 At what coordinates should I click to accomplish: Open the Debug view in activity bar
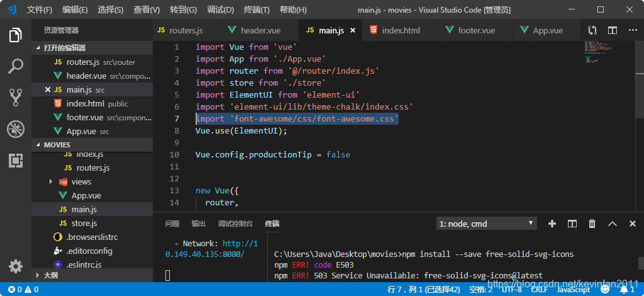16,129
